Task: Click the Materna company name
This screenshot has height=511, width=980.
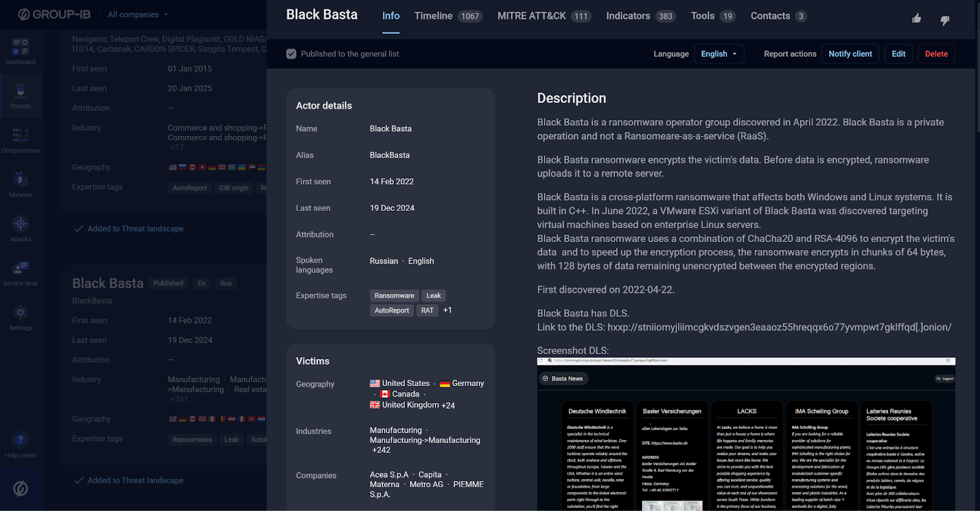Action: click(385, 485)
